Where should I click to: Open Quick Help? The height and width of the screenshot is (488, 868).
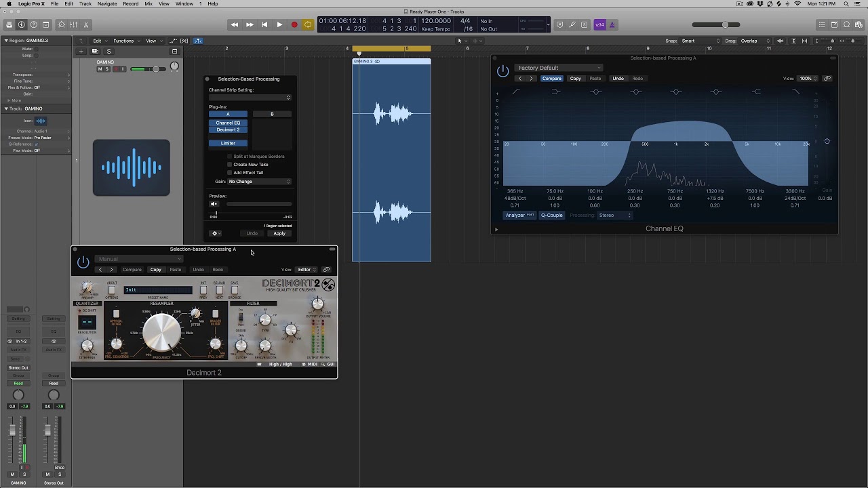point(34,25)
